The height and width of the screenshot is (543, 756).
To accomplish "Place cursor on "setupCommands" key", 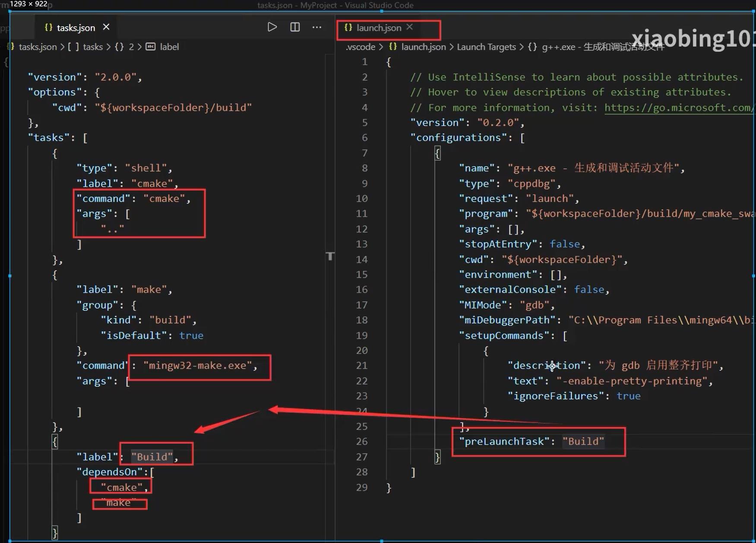I will (504, 335).
